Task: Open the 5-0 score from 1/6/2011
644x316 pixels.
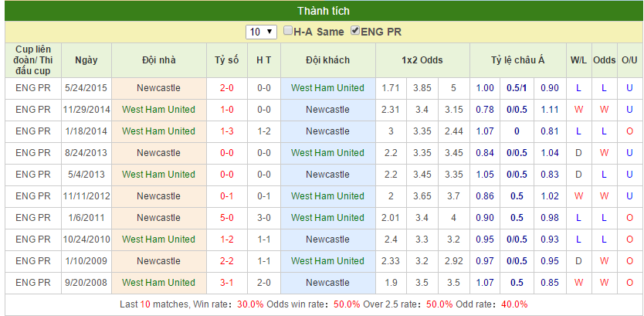Action: [227, 218]
